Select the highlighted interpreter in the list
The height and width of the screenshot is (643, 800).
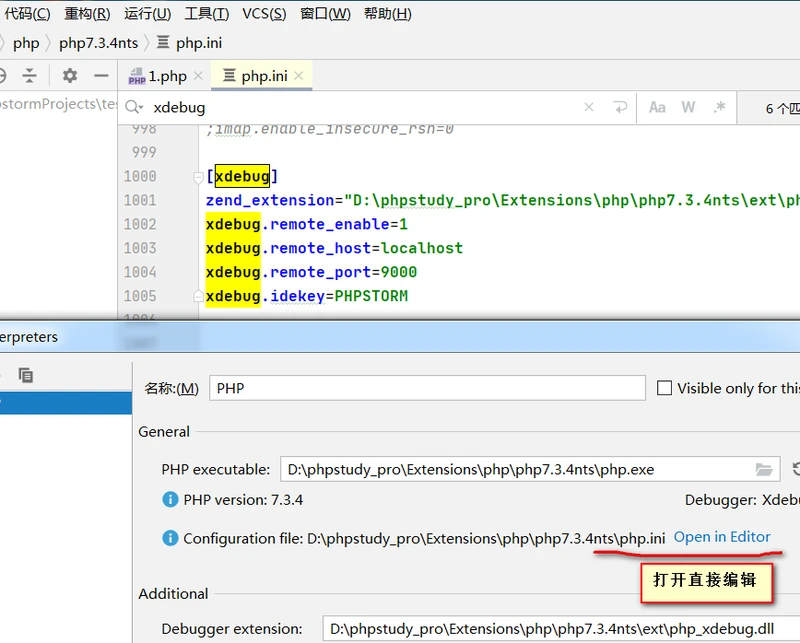pos(66,403)
